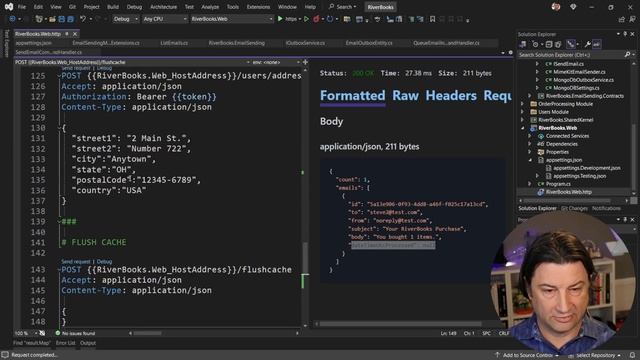The width and height of the screenshot is (640, 360).
Task: Select RiverBooks.Web.http in Solution Explorer
Action: (x=568, y=192)
